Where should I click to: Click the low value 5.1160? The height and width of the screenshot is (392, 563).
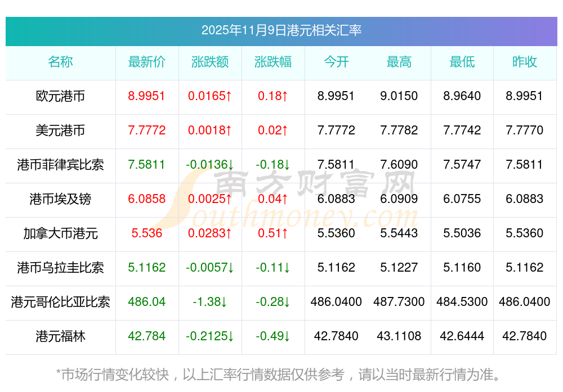pyautogui.click(x=462, y=268)
